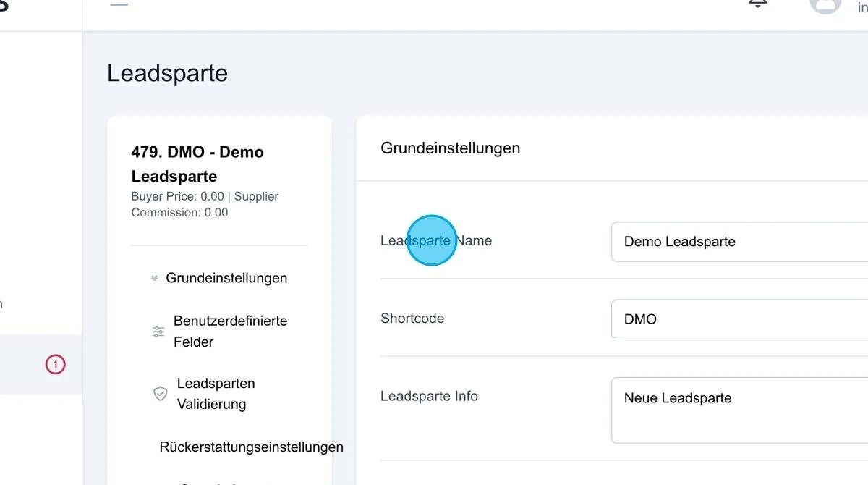Click Benutzerdefinierte Felder sliders icon

click(158, 332)
